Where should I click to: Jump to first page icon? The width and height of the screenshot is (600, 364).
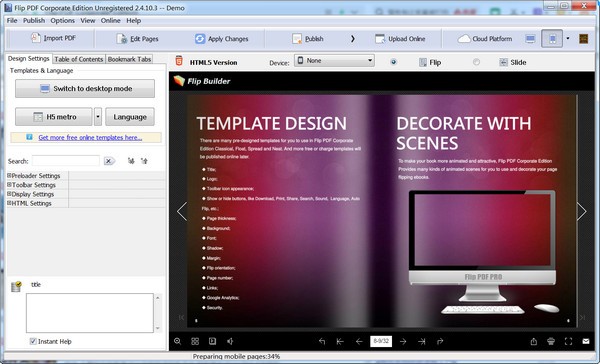click(340, 341)
